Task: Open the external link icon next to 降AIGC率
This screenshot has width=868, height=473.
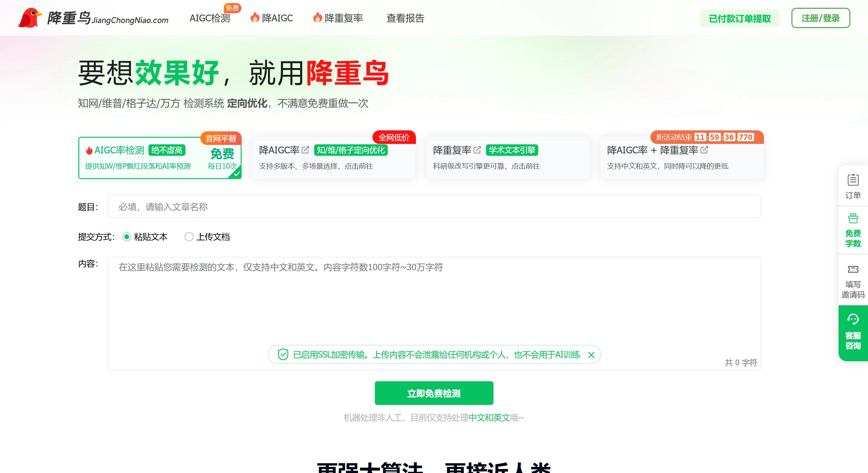Action: click(306, 149)
